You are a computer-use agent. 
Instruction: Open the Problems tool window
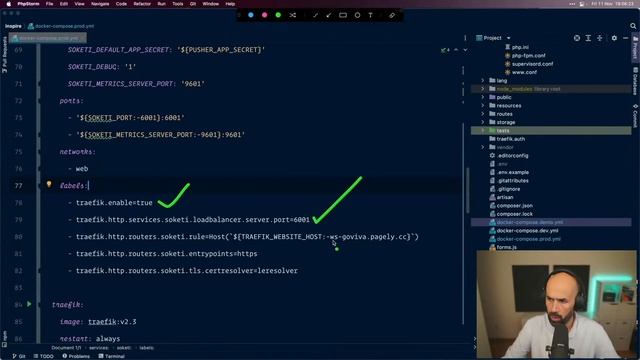pos(76,356)
